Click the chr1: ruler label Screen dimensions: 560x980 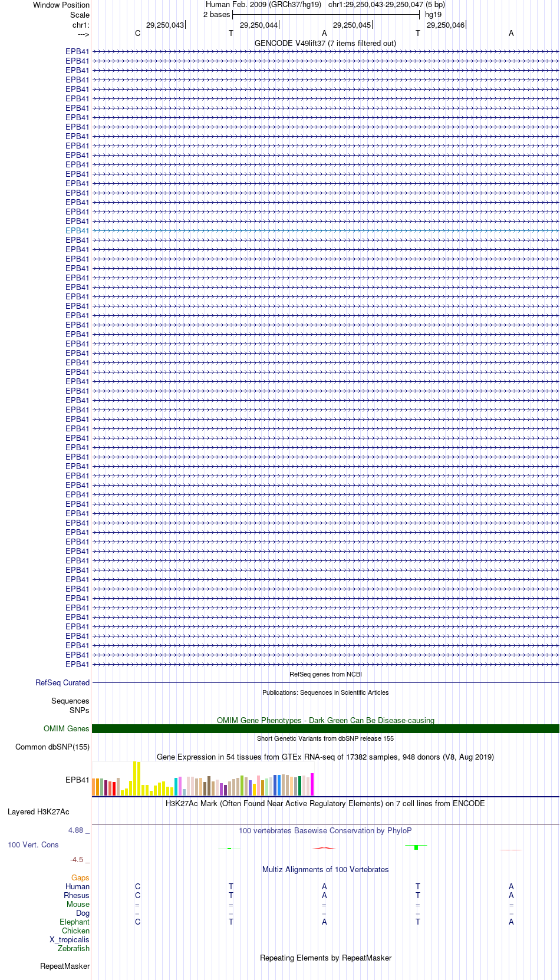tap(81, 25)
